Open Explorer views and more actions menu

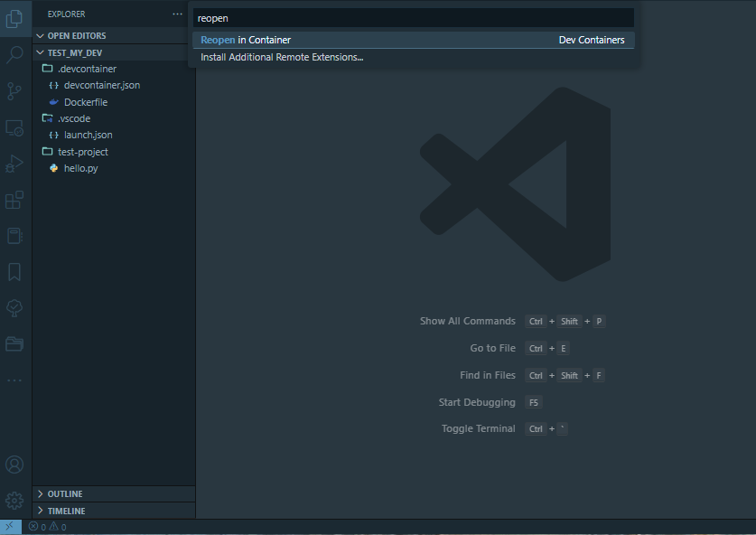point(177,14)
